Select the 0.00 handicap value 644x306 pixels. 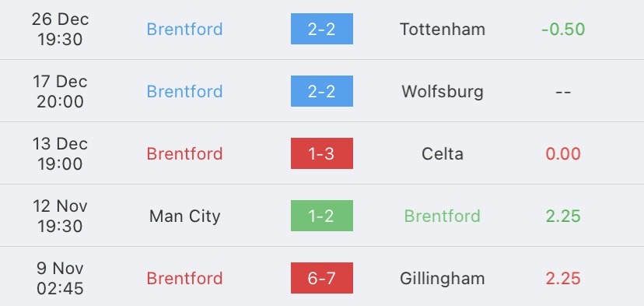(x=563, y=154)
